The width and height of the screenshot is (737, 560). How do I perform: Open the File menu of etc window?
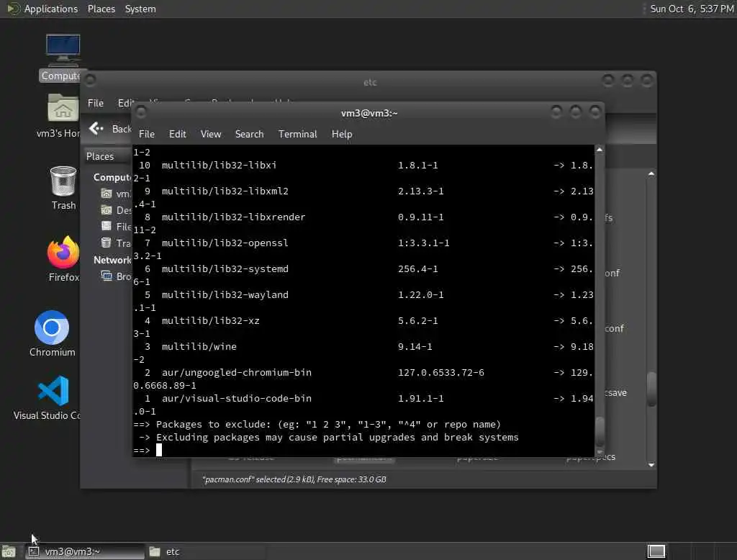pos(96,103)
